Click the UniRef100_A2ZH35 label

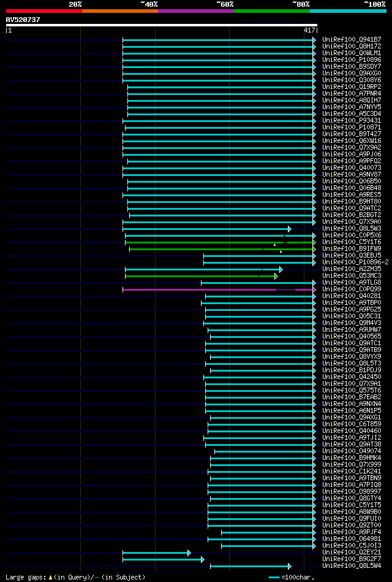(x=352, y=269)
